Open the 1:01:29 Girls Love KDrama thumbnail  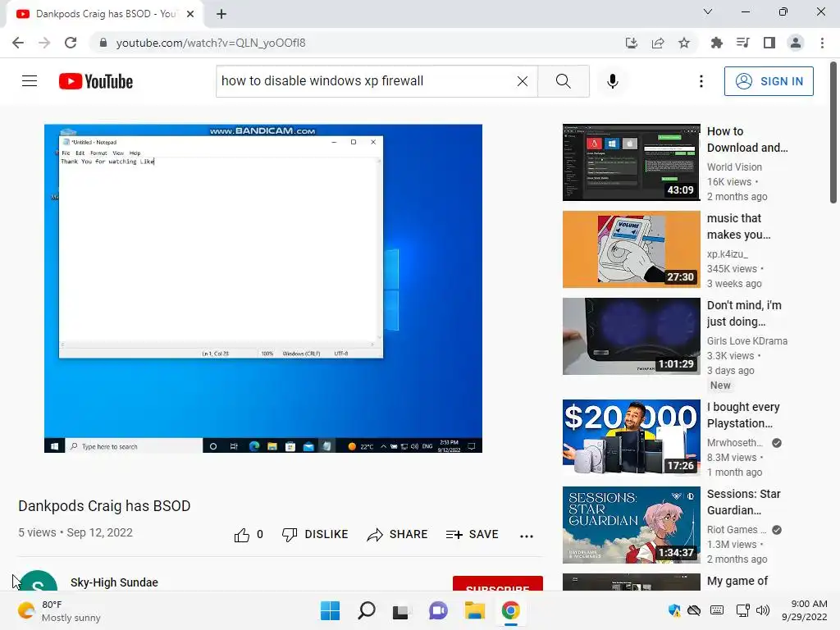coord(631,336)
